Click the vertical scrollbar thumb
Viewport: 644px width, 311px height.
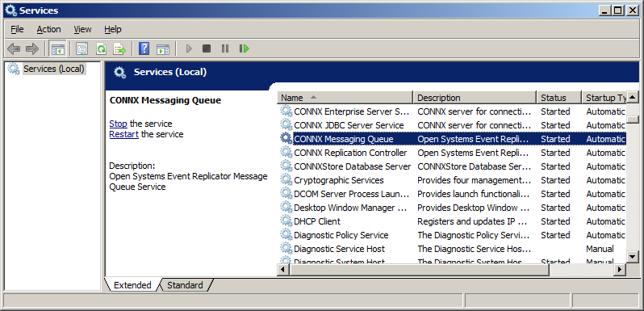(x=632, y=120)
